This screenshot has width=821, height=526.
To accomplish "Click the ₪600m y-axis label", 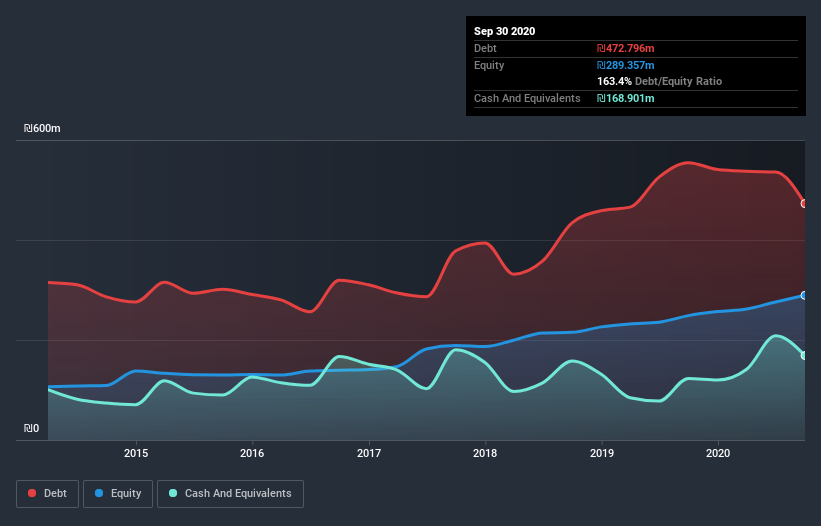I will click(x=42, y=128).
